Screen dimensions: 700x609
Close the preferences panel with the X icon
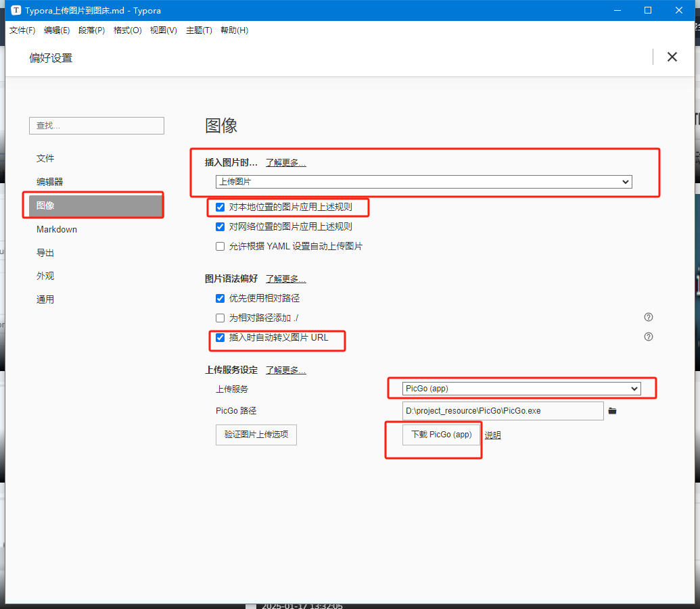(672, 57)
